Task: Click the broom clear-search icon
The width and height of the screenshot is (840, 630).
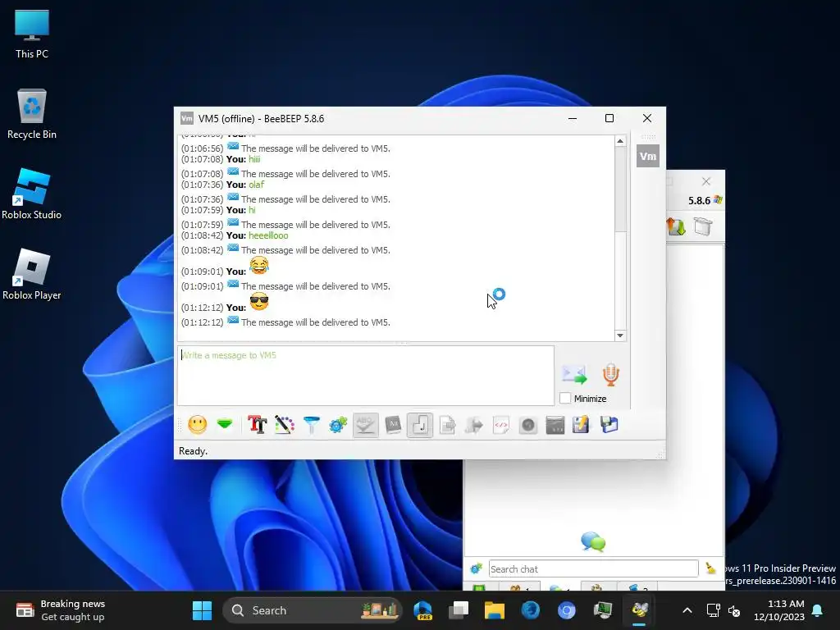Action: pyautogui.click(x=711, y=568)
